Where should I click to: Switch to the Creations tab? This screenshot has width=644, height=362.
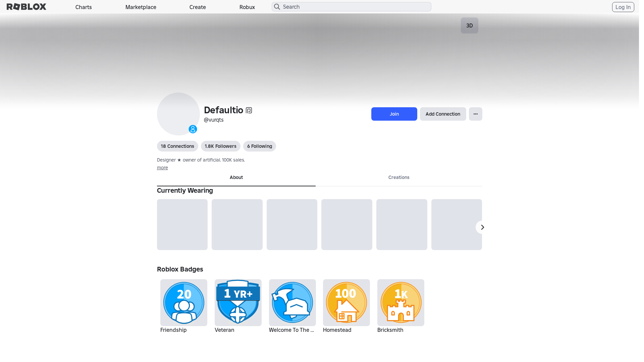pos(399,178)
